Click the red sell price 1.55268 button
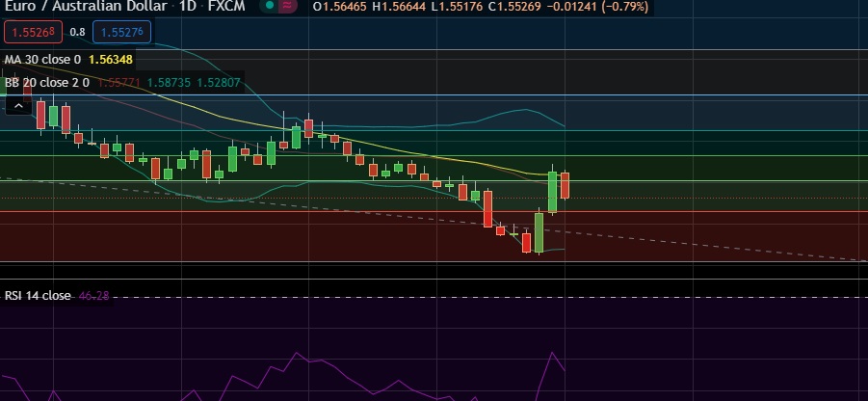This screenshot has height=401, width=868. pos(33,32)
